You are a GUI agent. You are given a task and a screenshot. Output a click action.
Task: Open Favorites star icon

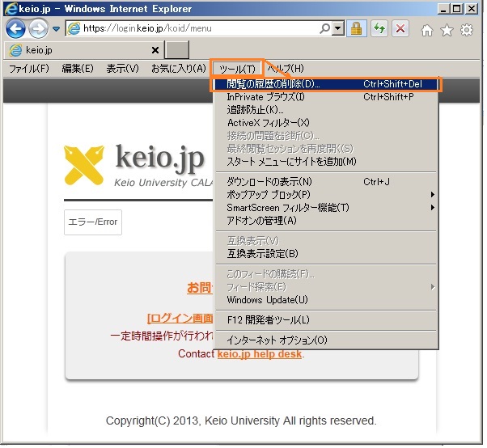(x=447, y=30)
